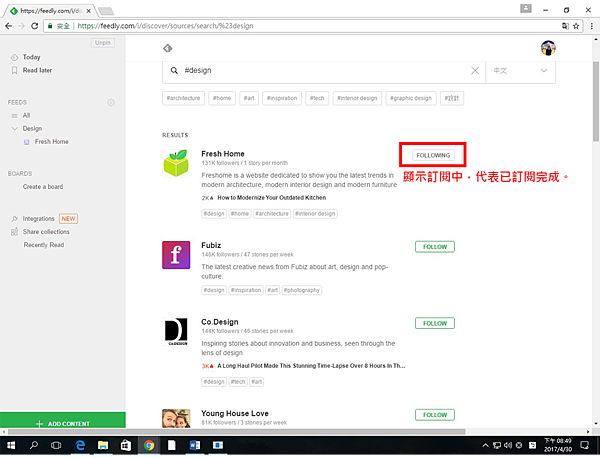Collapse the Design feed category
Viewport: 600px width, 458px height.
[x=15, y=129]
